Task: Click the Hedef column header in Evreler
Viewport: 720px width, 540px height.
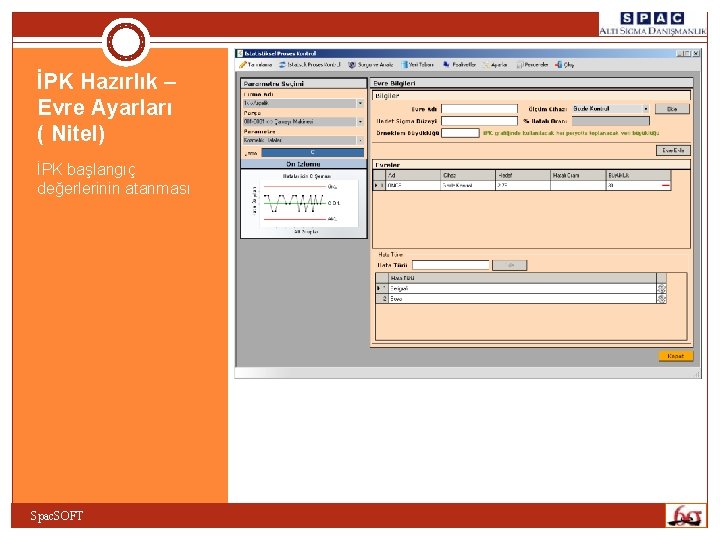Action: click(523, 175)
